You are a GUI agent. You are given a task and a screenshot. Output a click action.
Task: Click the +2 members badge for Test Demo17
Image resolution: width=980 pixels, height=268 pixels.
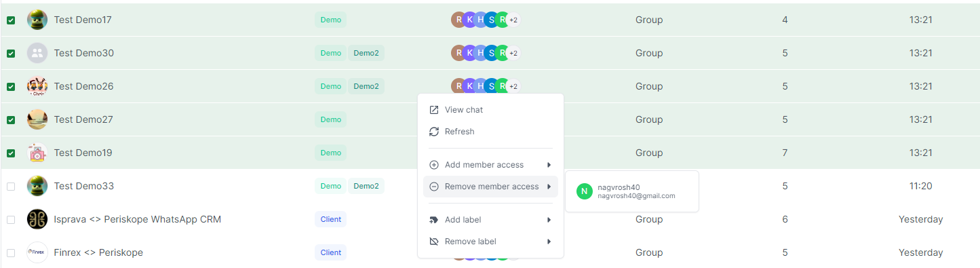[x=513, y=20]
